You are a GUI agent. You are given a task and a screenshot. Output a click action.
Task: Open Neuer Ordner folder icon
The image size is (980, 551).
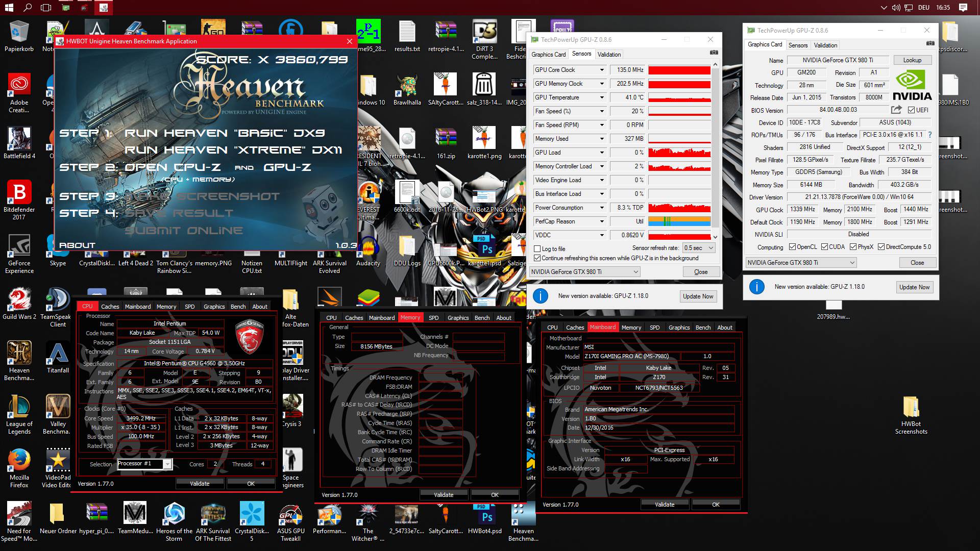point(58,518)
